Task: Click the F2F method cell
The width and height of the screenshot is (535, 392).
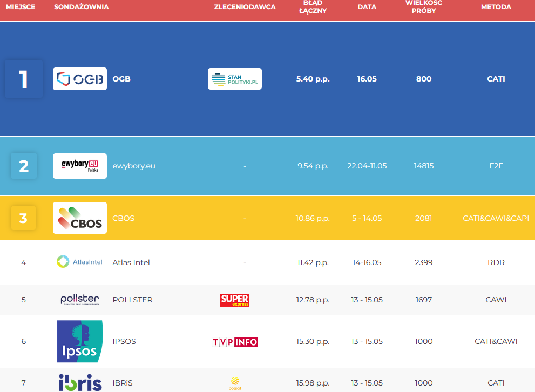Action: point(496,166)
